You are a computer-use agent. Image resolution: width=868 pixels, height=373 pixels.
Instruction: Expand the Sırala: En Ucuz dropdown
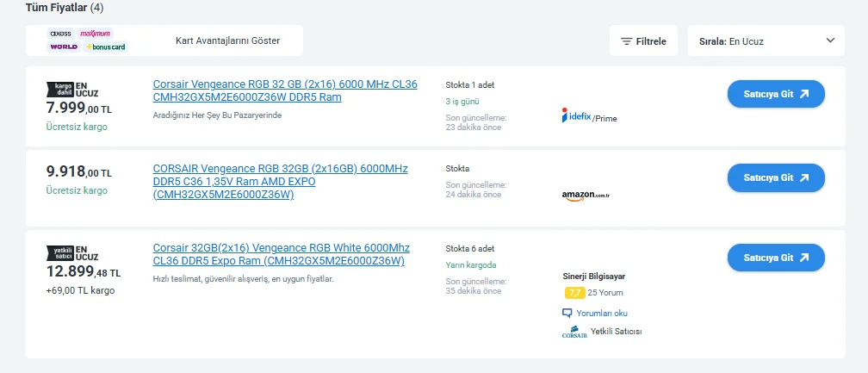[766, 41]
